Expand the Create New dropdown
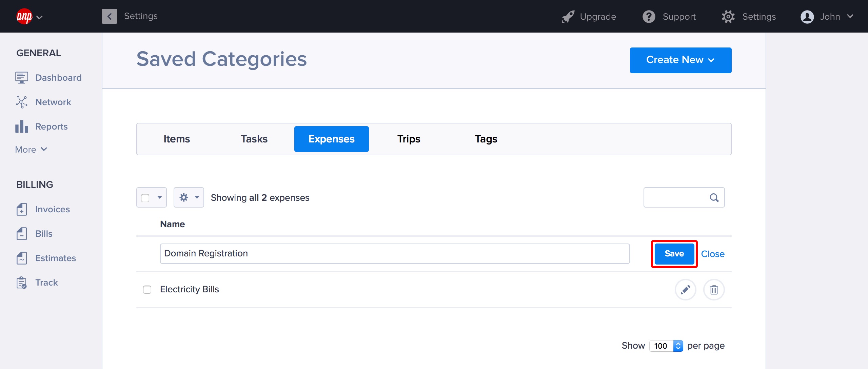 pos(680,60)
